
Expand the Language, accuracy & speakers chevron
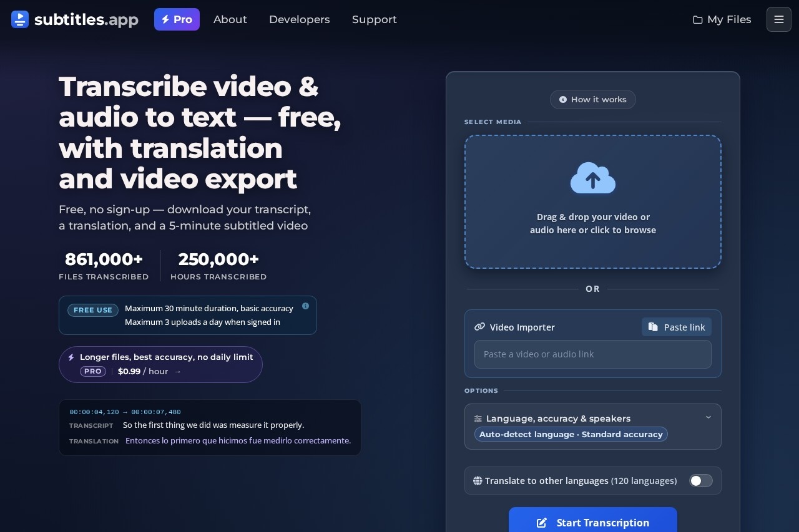point(708,417)
